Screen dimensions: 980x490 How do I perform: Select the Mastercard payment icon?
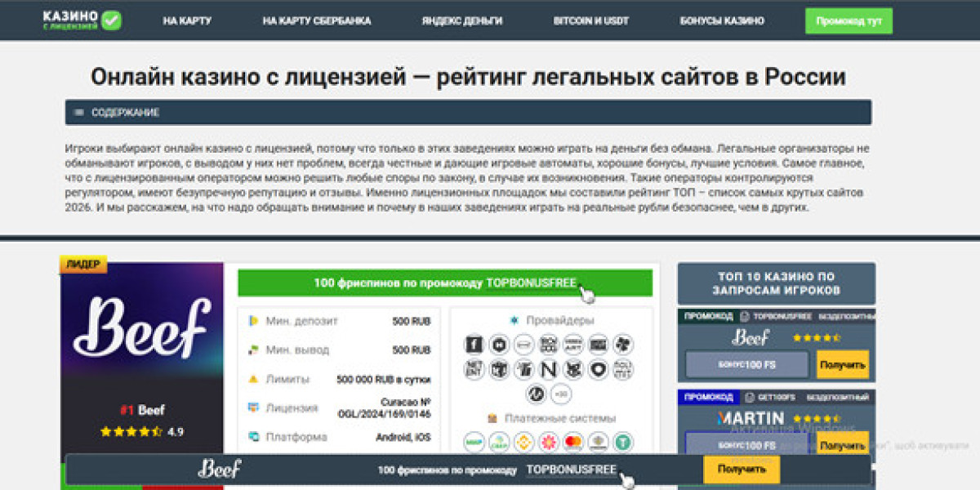pos(573,442)
